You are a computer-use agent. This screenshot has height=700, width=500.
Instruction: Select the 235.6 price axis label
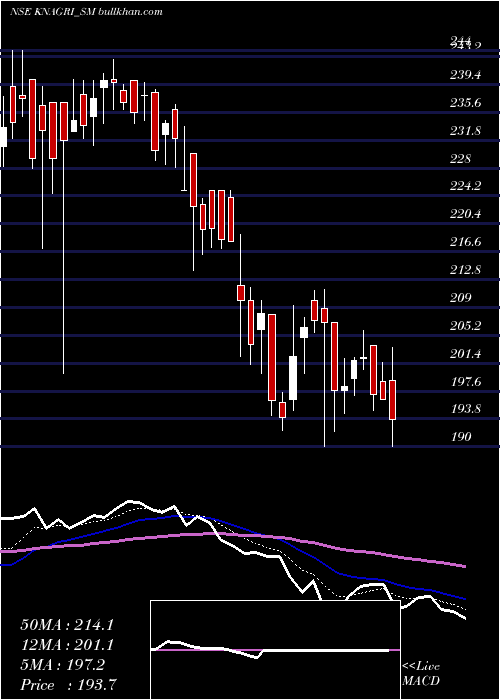pyautogui.click(x=466, y=103)
